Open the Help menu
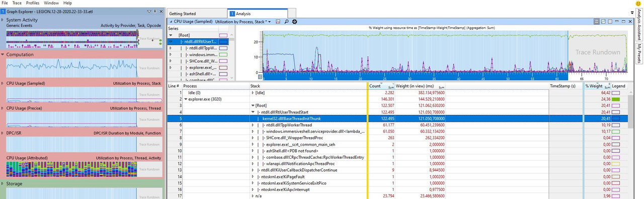 tap(67, 3)
